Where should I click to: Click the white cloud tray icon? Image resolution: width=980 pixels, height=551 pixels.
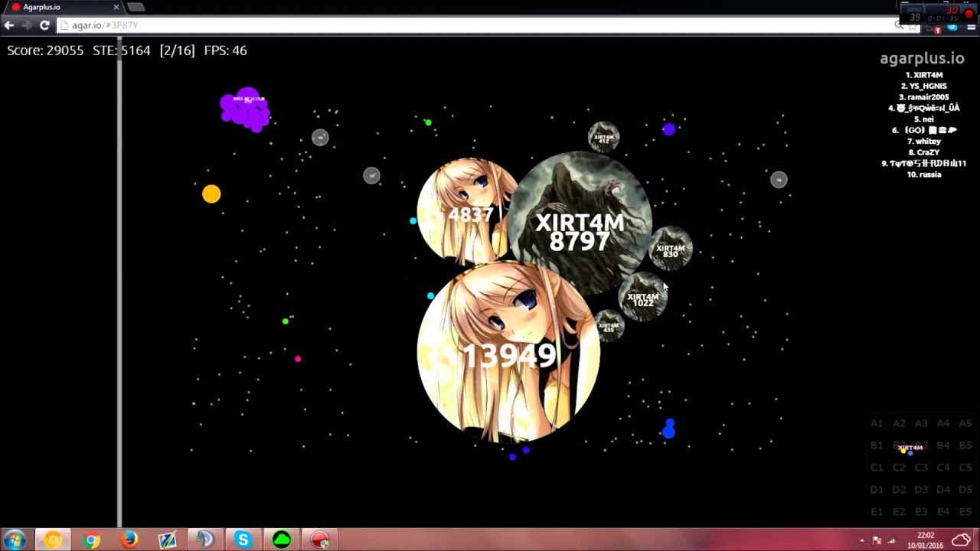[x=961, y=540]
